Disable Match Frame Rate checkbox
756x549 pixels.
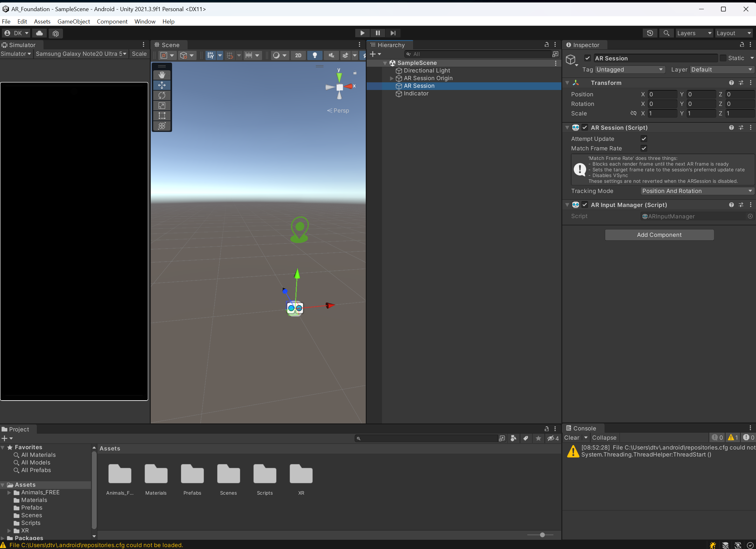[643, 148]
